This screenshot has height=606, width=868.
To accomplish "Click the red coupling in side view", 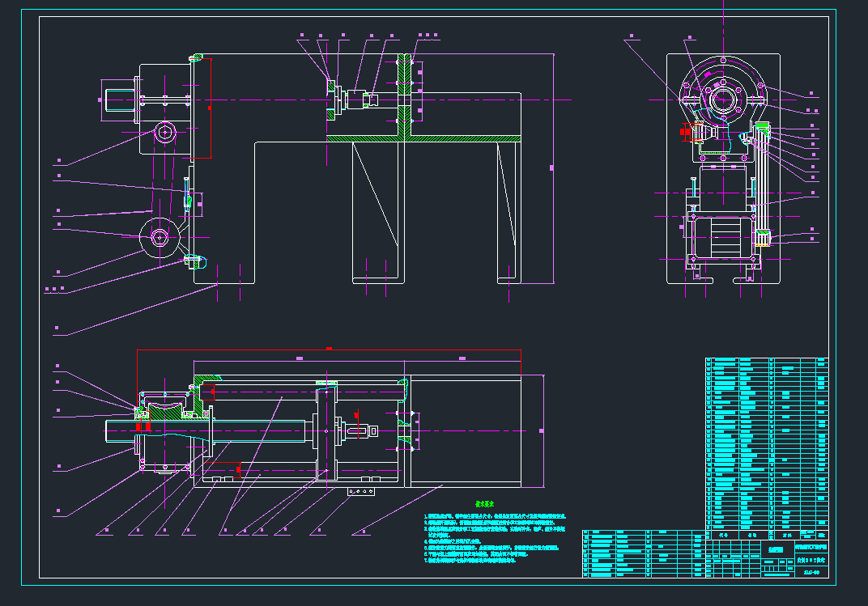I will [x=687, y=132].
